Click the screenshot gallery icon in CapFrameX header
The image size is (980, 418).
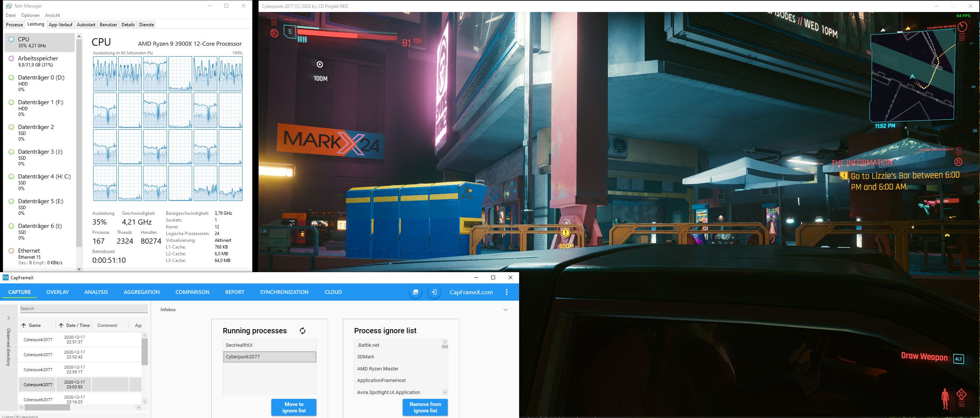(x=415, y=292)
